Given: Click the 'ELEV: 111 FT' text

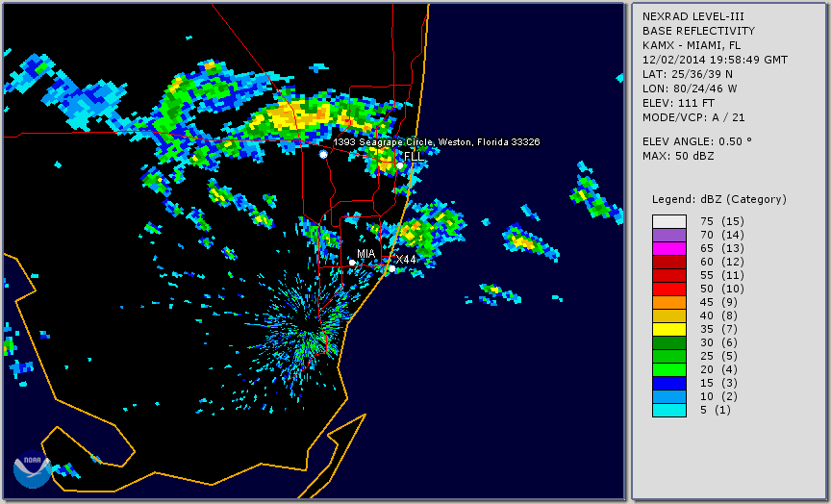Looking at the screenshot, I should 678,103.
